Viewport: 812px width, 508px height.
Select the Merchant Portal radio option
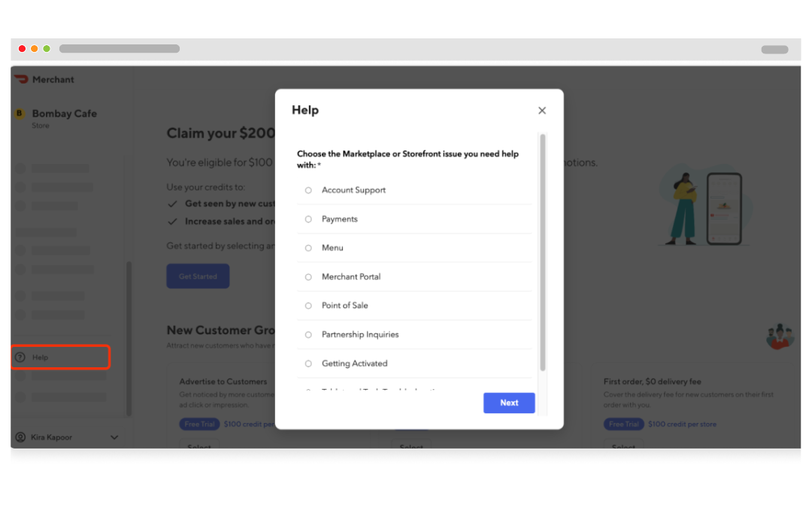pos(308,277)
